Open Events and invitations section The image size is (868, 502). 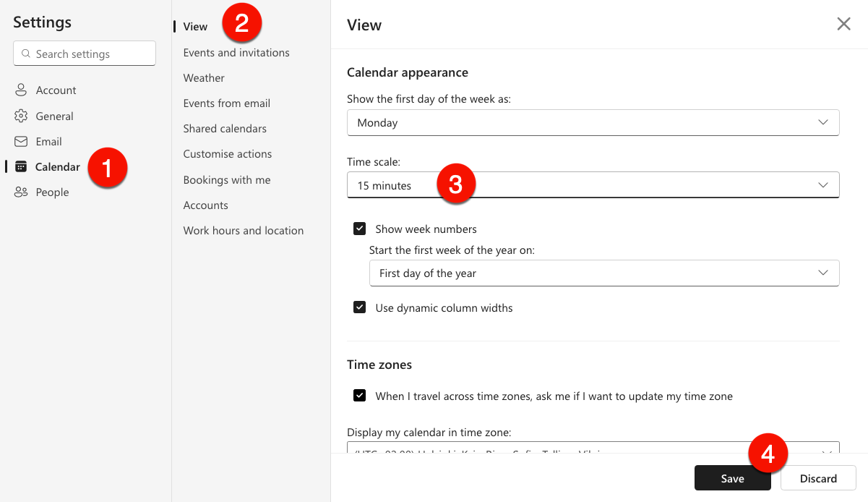coord(236,52)
